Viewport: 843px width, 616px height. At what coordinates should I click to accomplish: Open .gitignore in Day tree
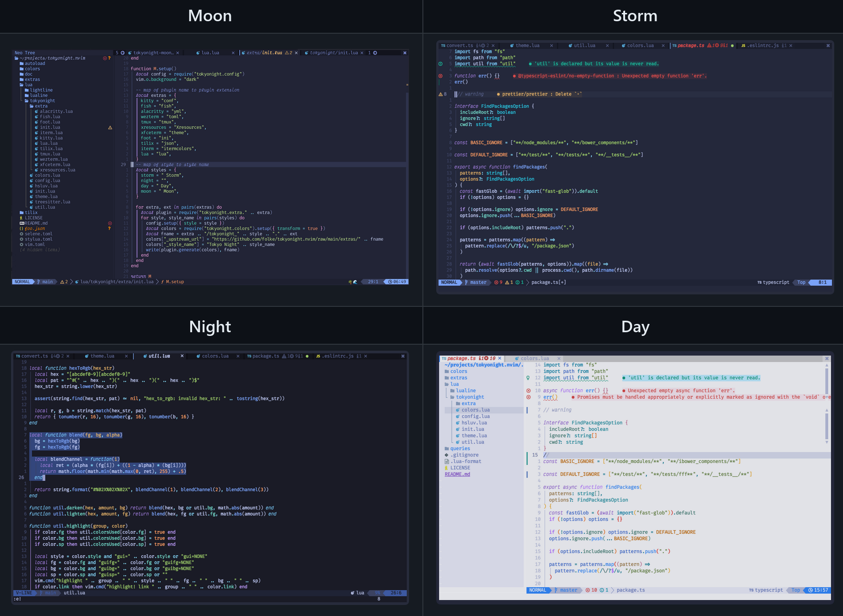pyautogui.click(x=461, y=455)
